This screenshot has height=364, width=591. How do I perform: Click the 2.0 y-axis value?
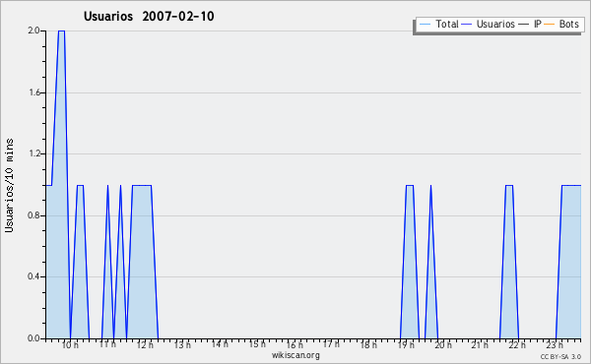(33, 30)
